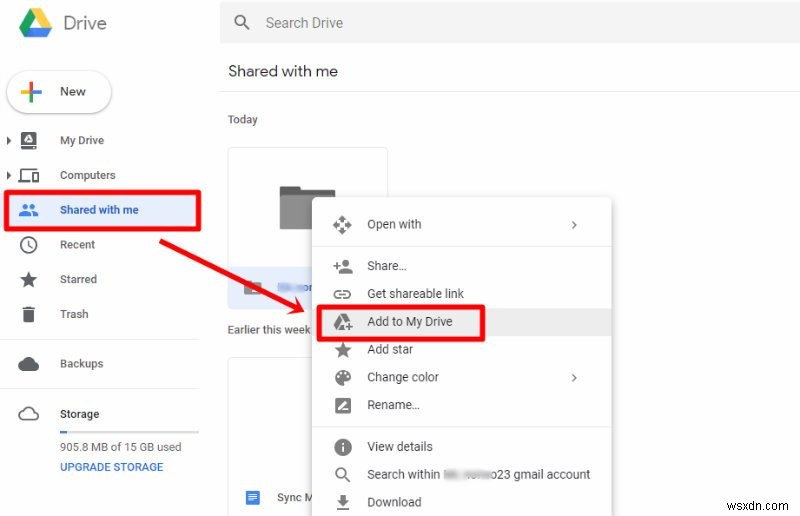Image resolution: width=800 pixels, height=516 pixels.
Task: Expand the Computers tree arrow
Action: pyautogui.click(x=9, y=176)
